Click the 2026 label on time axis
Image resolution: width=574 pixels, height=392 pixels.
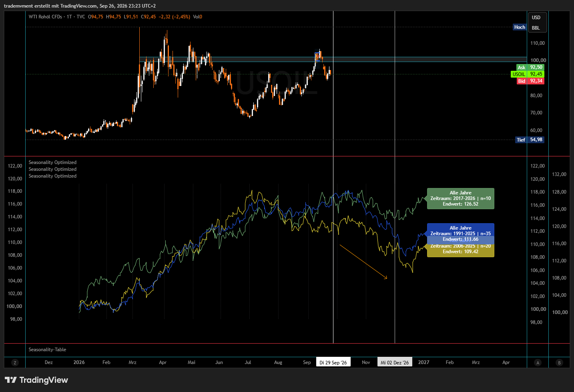pyautogui.click(x=79, y=362)
